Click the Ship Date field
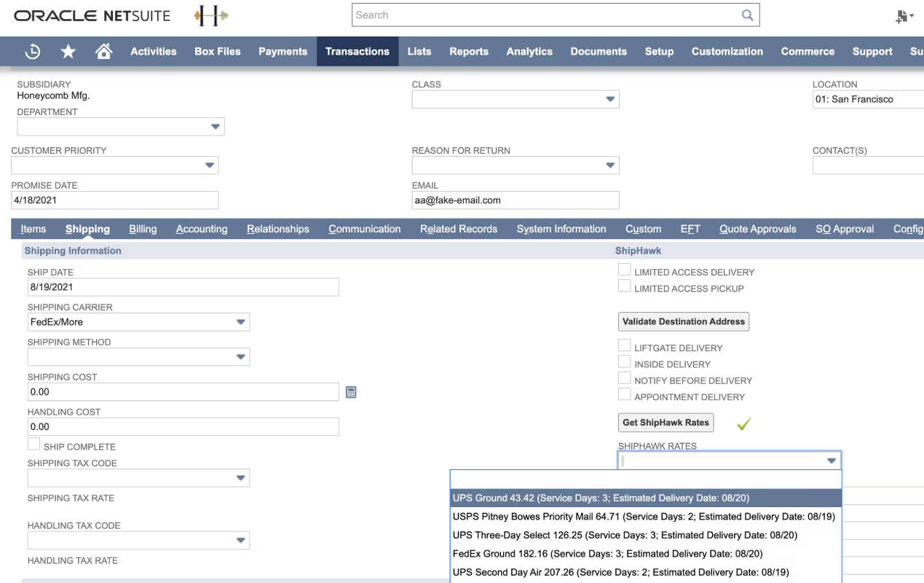This screenshot has width=924, height=583. (183, 287)
